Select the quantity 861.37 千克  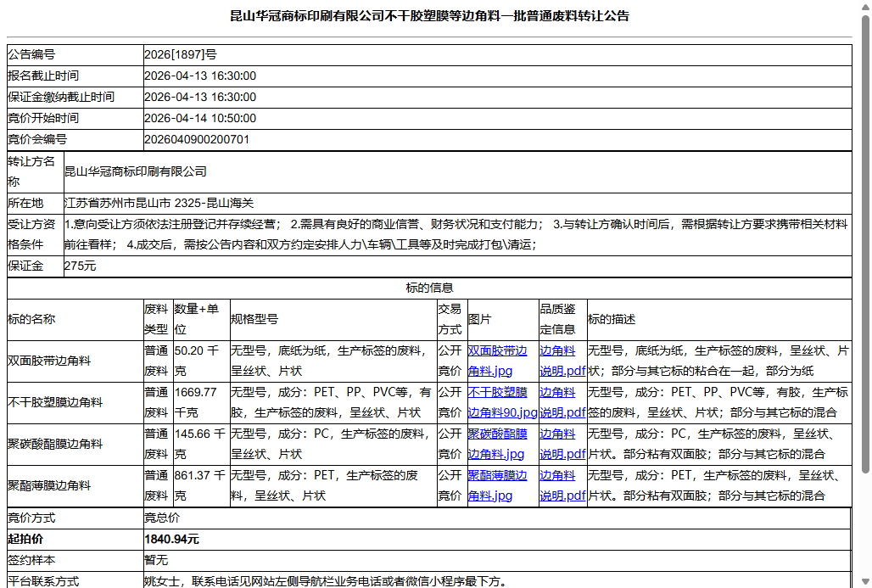click(x=200, y=485)
